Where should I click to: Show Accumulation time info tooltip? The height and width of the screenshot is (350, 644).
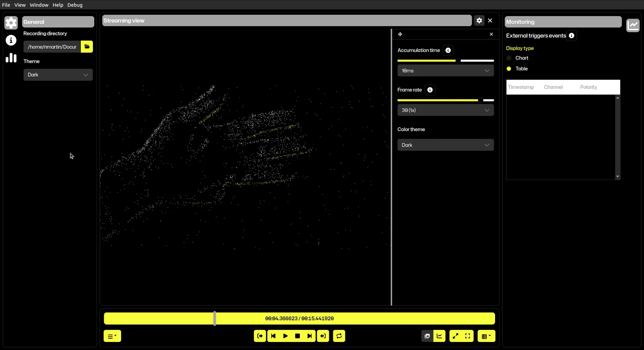tap(448, 50)
